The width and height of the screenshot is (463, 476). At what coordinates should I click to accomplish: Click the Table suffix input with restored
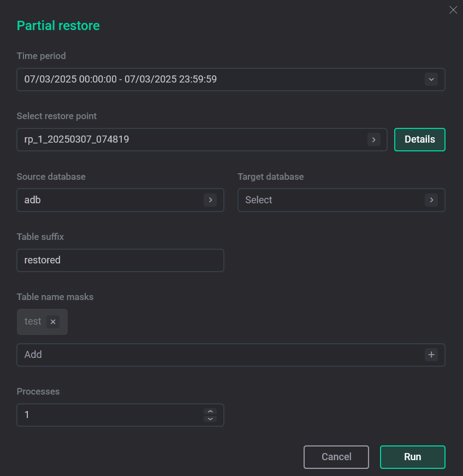(120, 260)
